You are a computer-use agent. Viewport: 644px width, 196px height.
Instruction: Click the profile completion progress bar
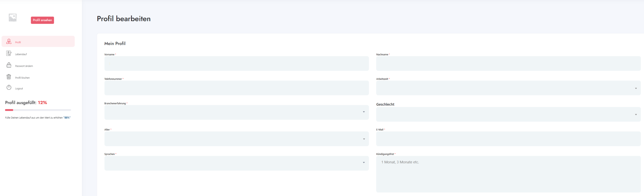click(x=38, y=110)
